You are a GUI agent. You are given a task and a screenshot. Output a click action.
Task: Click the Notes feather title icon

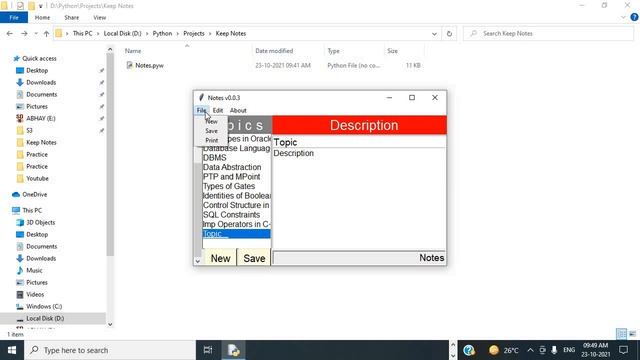[201, 98]
